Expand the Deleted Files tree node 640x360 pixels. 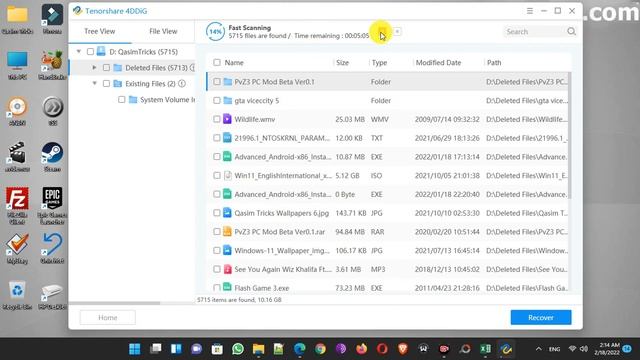(95, 68)
